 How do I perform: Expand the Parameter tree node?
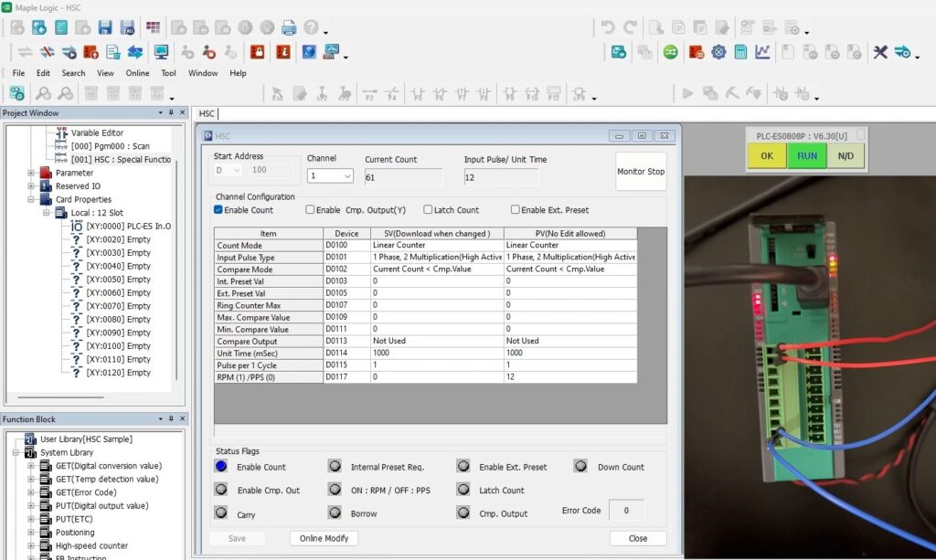pos(30,173)
